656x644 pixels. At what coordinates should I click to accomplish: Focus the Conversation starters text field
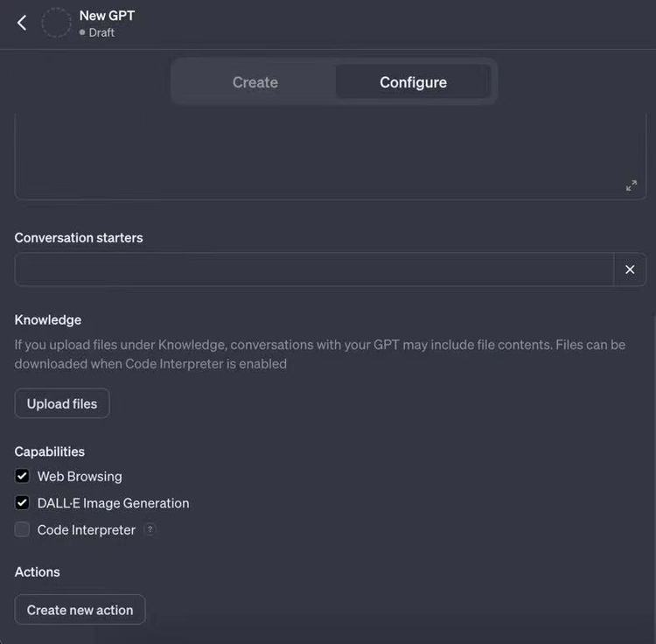(314, 269)
